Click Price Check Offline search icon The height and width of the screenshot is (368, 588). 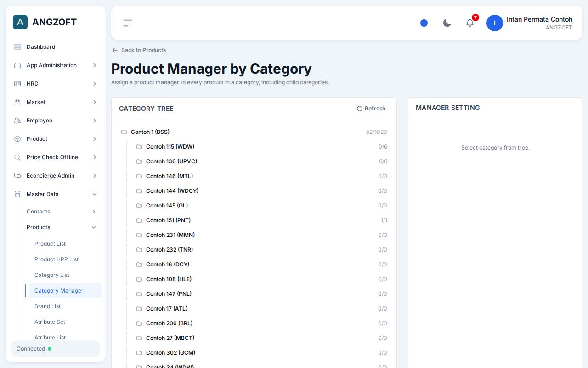pyautogui.click(x=17, y=157)
